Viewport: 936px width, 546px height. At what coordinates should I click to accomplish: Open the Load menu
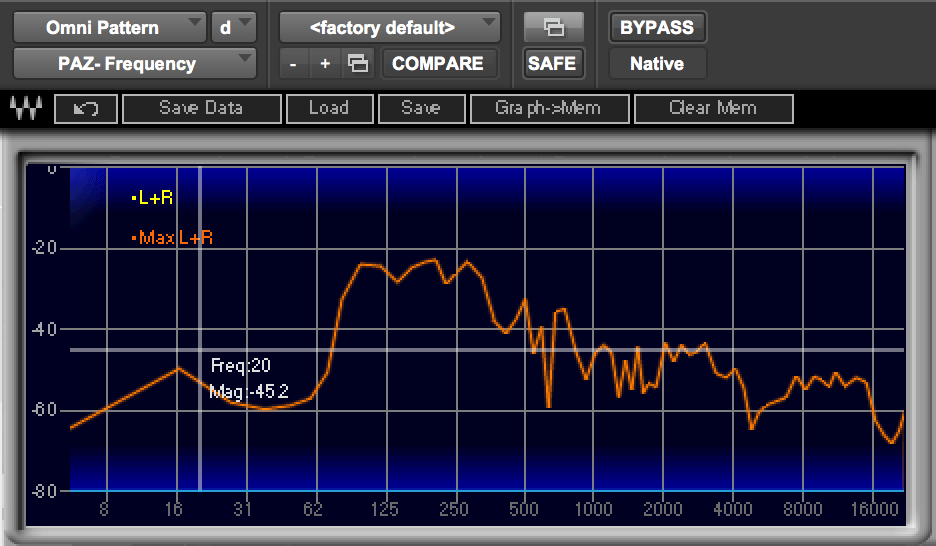point(329,108)
